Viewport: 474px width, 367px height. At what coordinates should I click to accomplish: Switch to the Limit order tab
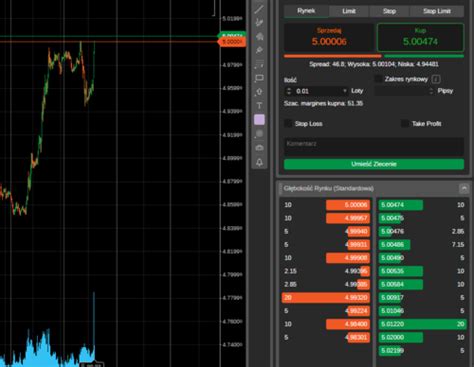349,11
